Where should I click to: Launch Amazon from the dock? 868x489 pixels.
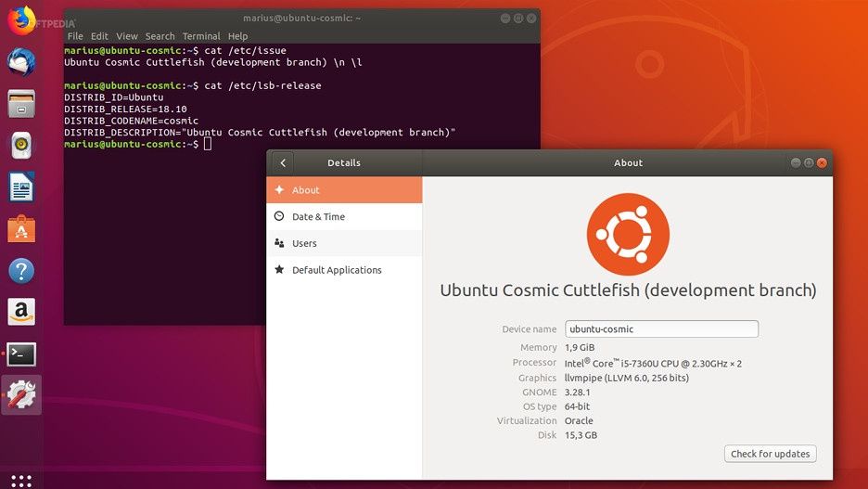[x=21, y=312]
